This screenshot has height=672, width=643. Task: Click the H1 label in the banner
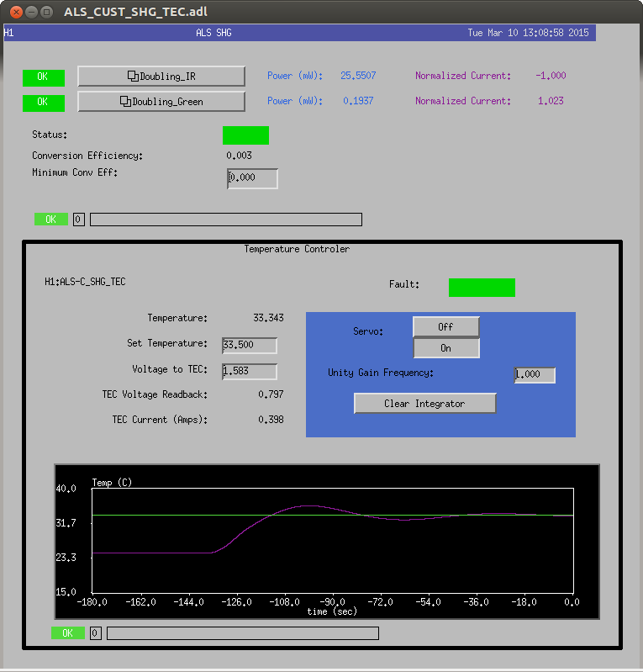click(x=8, y=33)
